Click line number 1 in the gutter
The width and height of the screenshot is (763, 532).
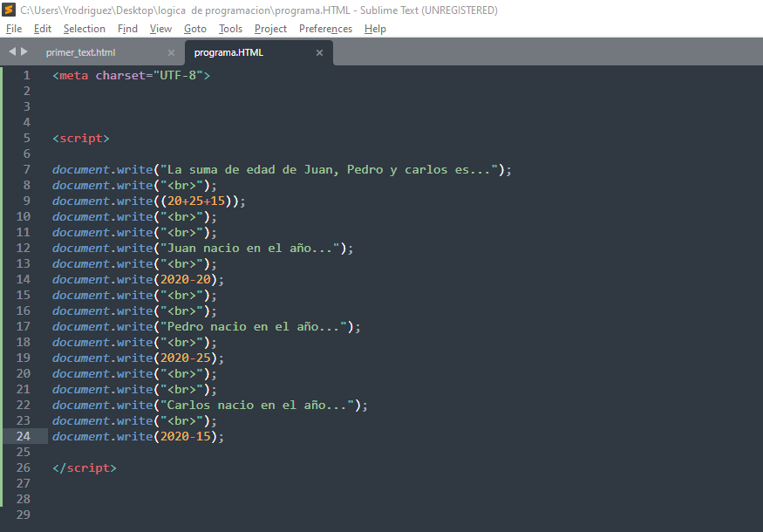(x=26, y=76)
